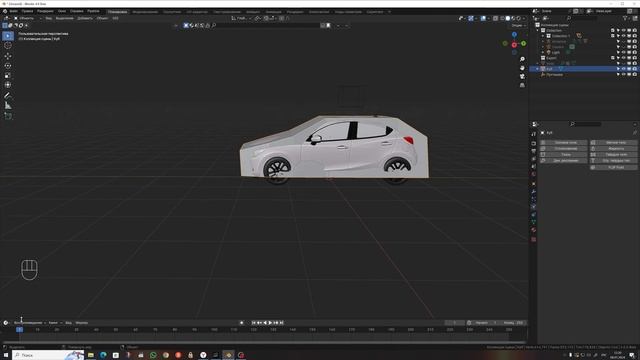The image size is (640, 360).
Task: Open the Объект menu in viewport header
Action: pyautogui.click(x=102, y=18)
